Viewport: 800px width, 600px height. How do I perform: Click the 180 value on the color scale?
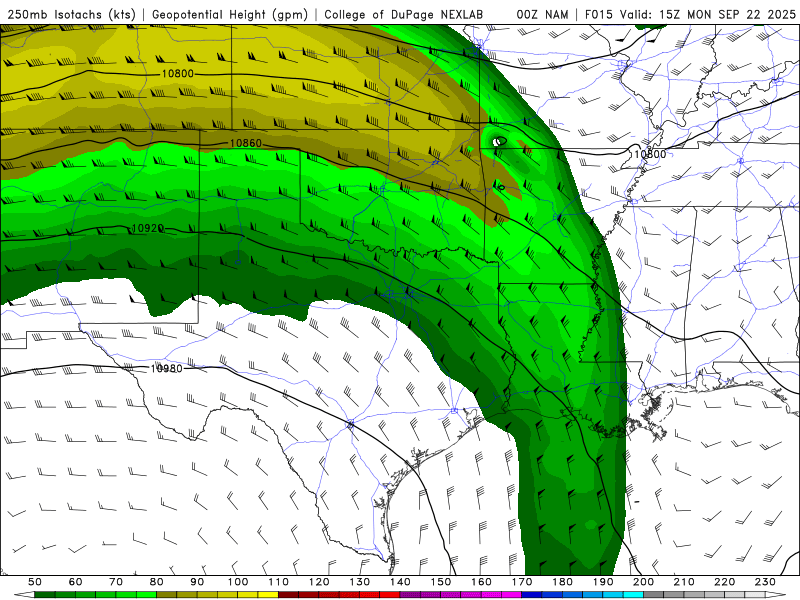tap(562, 582)
